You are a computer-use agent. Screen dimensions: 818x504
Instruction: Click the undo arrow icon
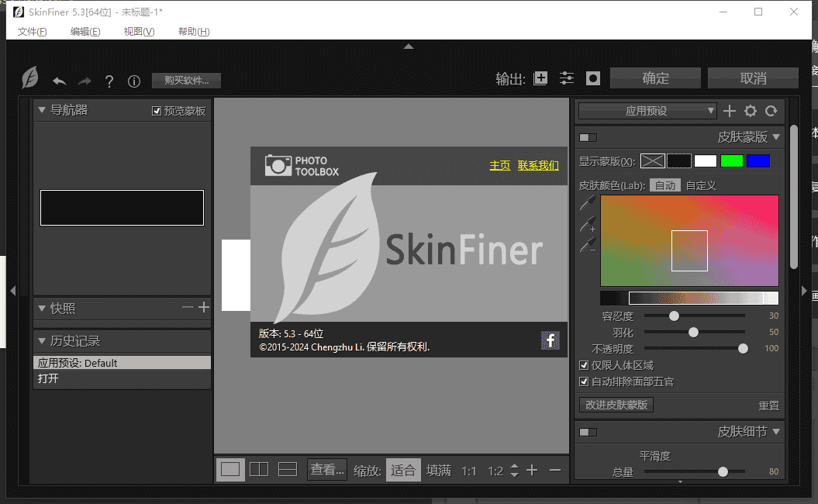tap(60, 81)
